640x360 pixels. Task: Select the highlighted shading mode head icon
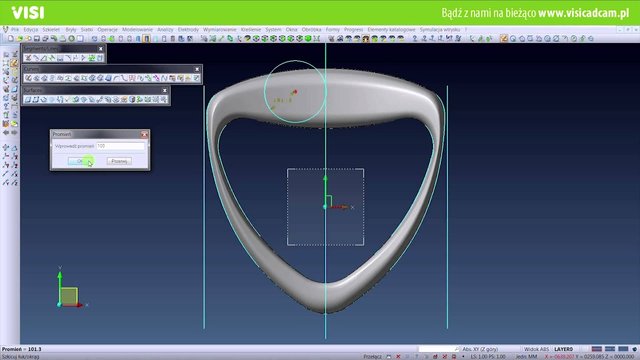[365, 38]
